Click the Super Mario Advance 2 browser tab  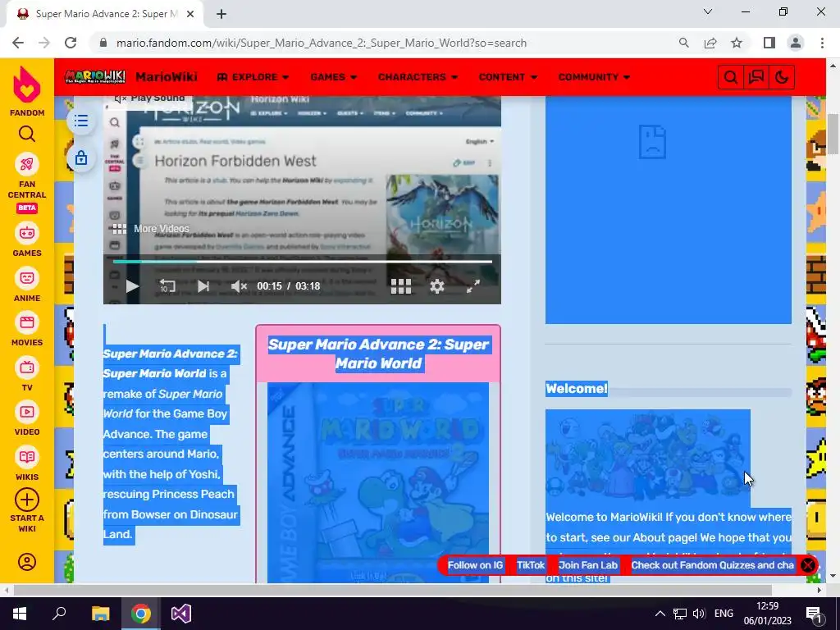[105, 14]
